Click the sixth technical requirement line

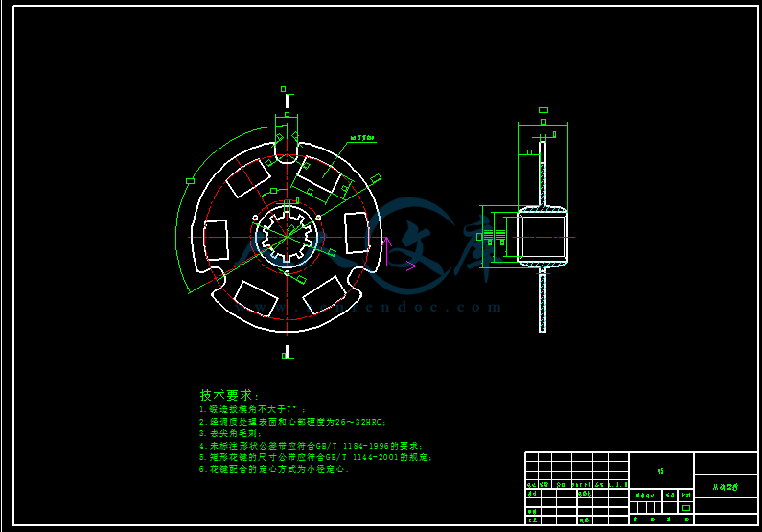click(x=274, y=470)
